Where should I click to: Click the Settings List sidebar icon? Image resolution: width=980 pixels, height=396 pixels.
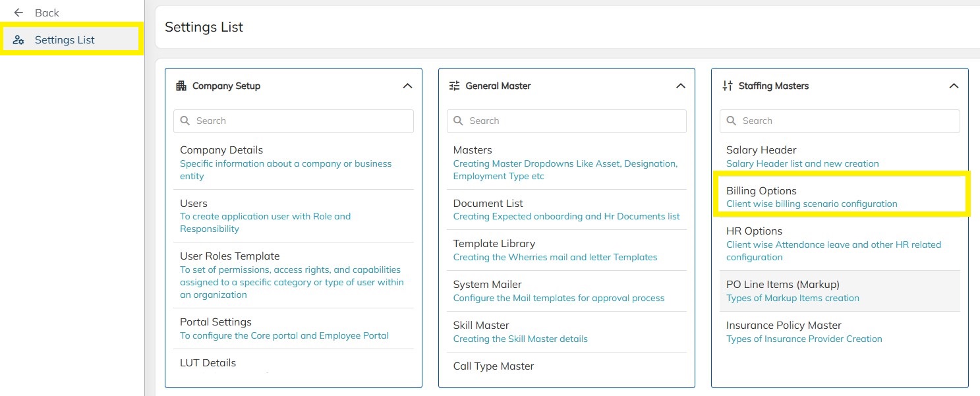click(18, 40)
